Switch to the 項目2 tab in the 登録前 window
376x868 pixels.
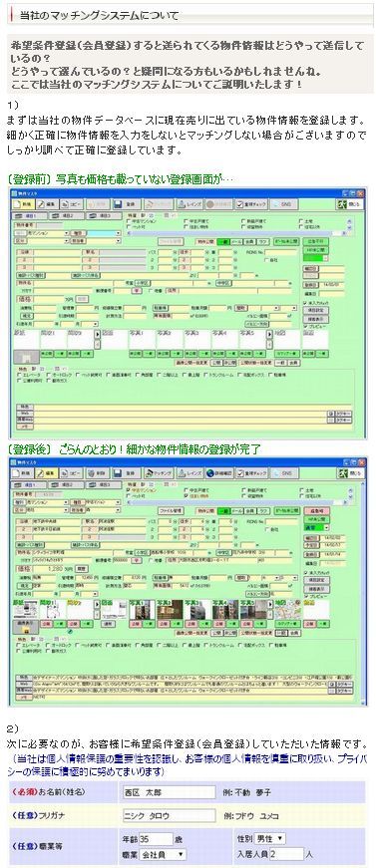pyautogui.click(x=68, y=216)
